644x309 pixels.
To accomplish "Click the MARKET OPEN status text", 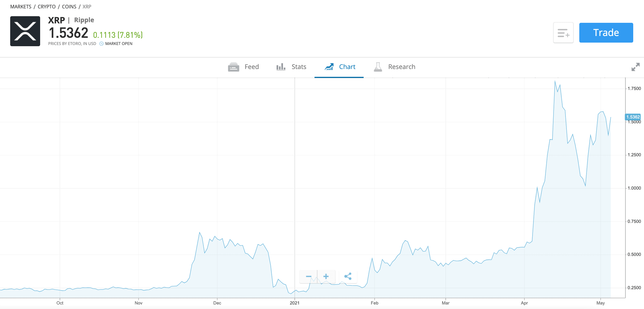I will click(x=119, y=44).
